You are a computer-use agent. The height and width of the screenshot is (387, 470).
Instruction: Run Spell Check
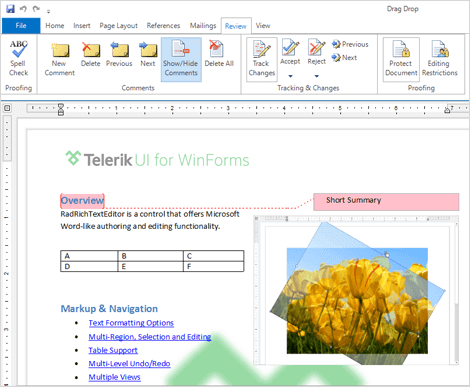(19, 58)
